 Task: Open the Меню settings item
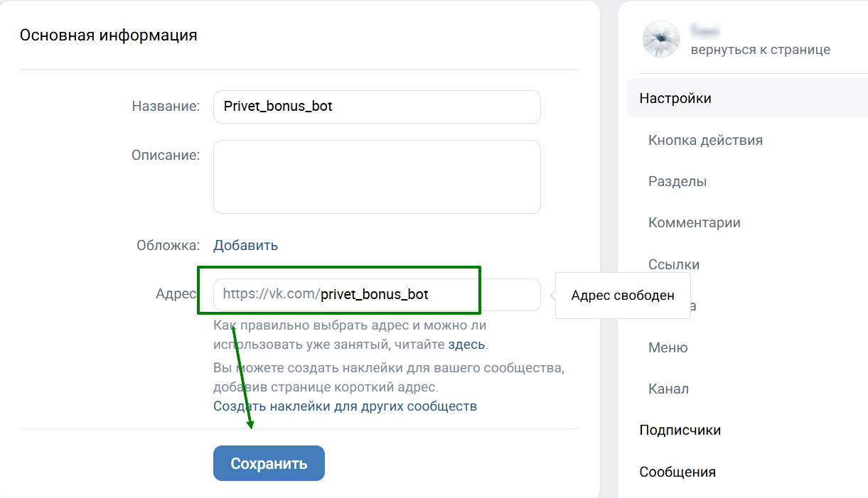pos(668,348)
